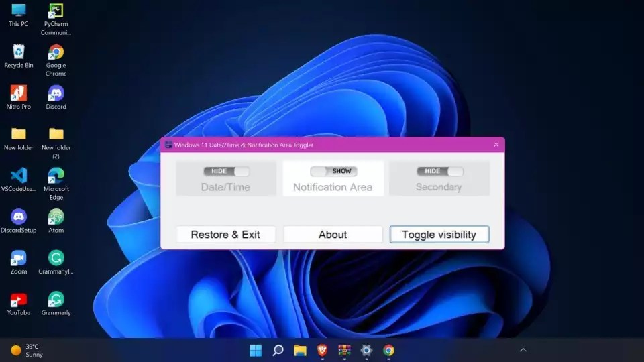The height and width of the screenshot is (362, 644).
Task: Open the Windows Start menu
Action: coord(256,350)
